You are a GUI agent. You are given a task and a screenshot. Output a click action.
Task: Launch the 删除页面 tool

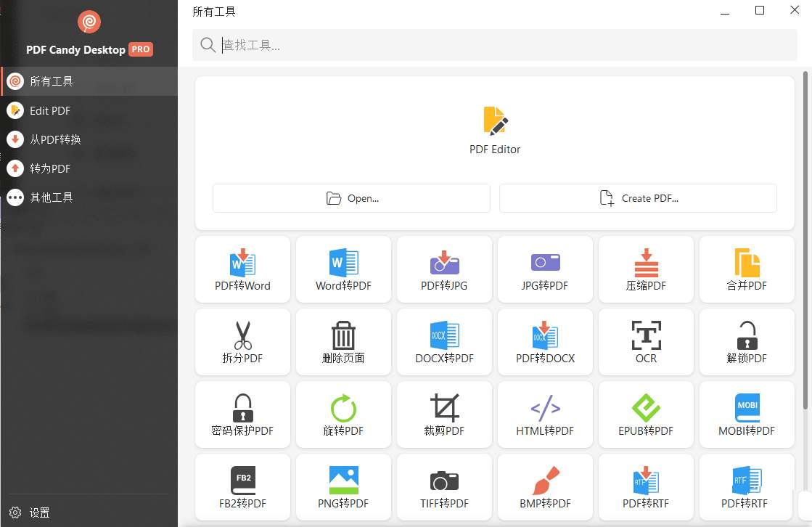[343, 341]
